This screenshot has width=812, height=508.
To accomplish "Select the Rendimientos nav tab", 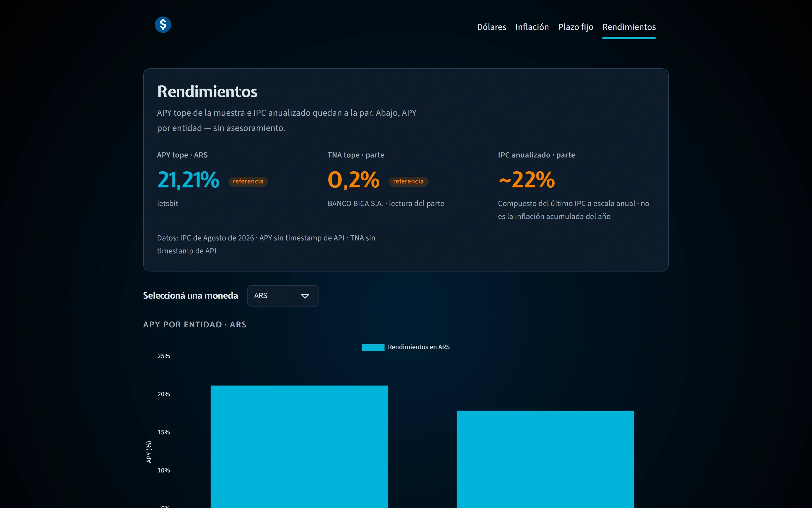I will (629, 27).
